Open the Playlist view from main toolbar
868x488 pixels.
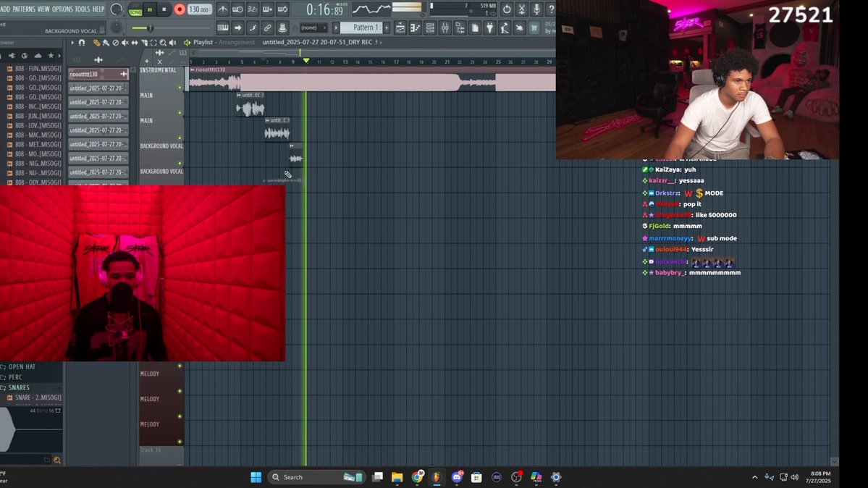tap(400, 28)
